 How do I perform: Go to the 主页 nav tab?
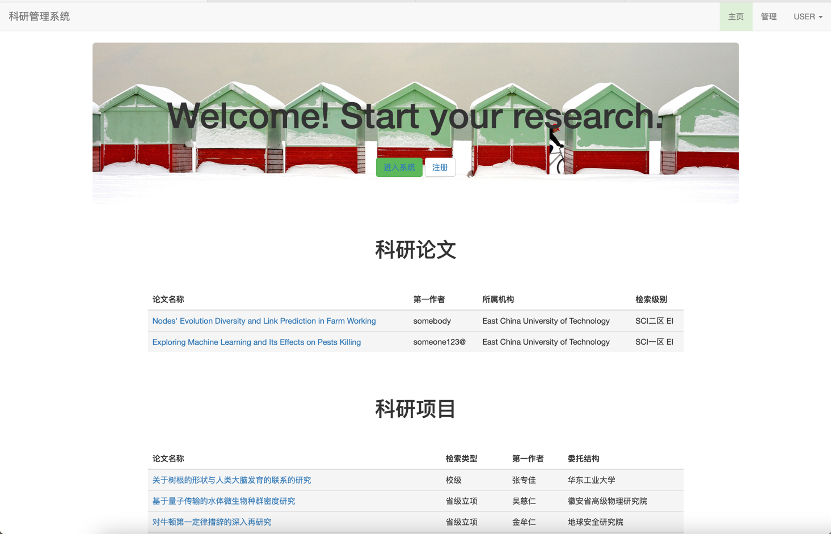coord(735,16)
